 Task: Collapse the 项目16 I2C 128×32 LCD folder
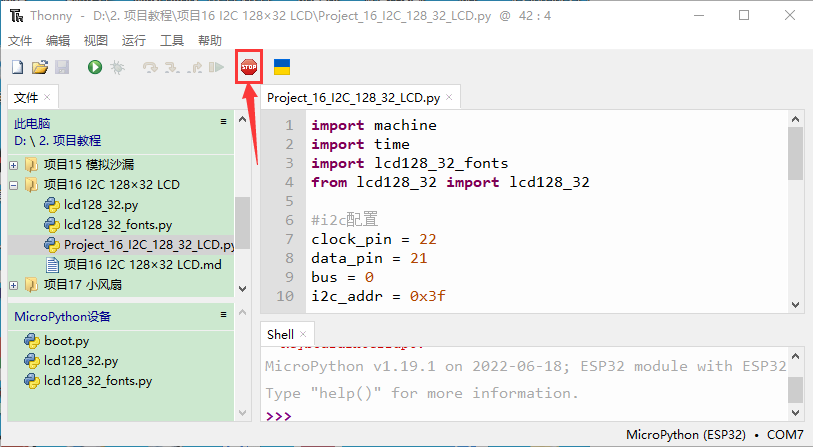(x=13, y=185)
